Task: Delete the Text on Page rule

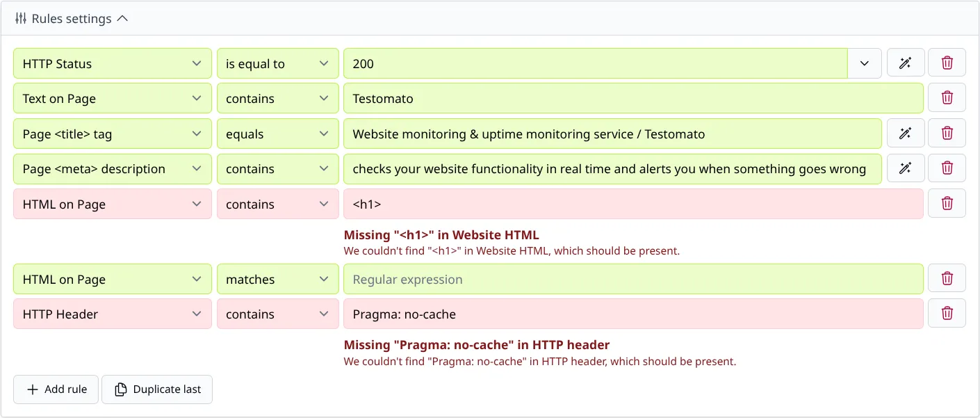Action: (947, 97)
